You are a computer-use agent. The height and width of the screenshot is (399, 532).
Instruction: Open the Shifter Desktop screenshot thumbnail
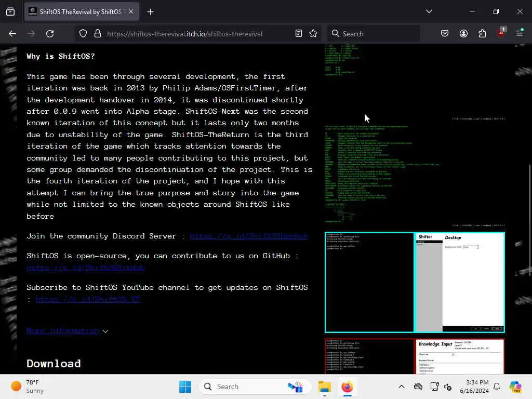tap(415, 282)
